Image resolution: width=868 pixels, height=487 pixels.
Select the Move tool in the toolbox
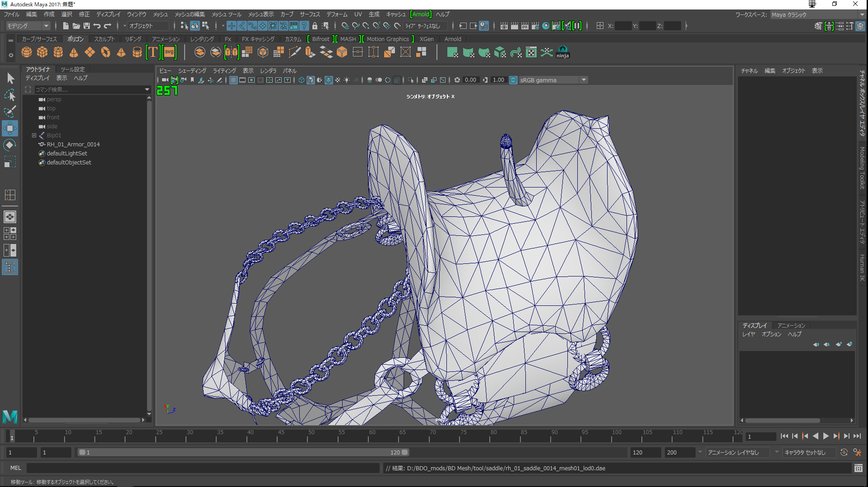[9, 128]
